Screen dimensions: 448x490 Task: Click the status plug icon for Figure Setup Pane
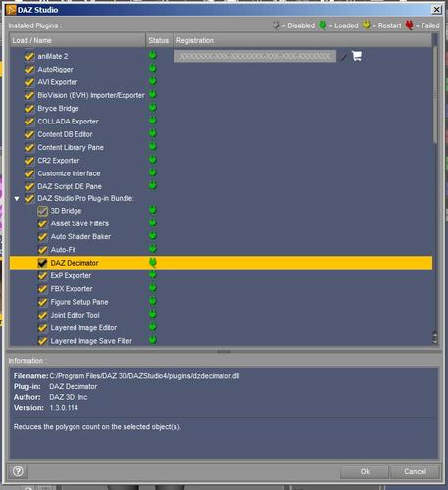(153, 301)
